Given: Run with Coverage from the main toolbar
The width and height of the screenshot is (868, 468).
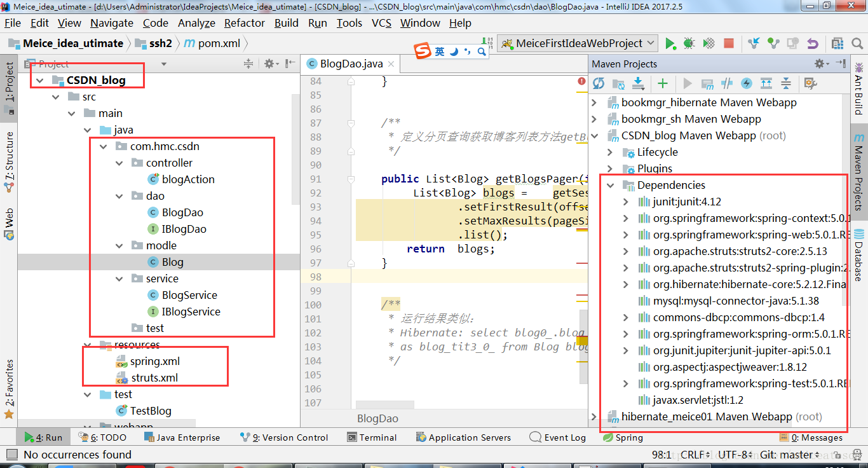Looking at the screenshot, I should [709, 43].
